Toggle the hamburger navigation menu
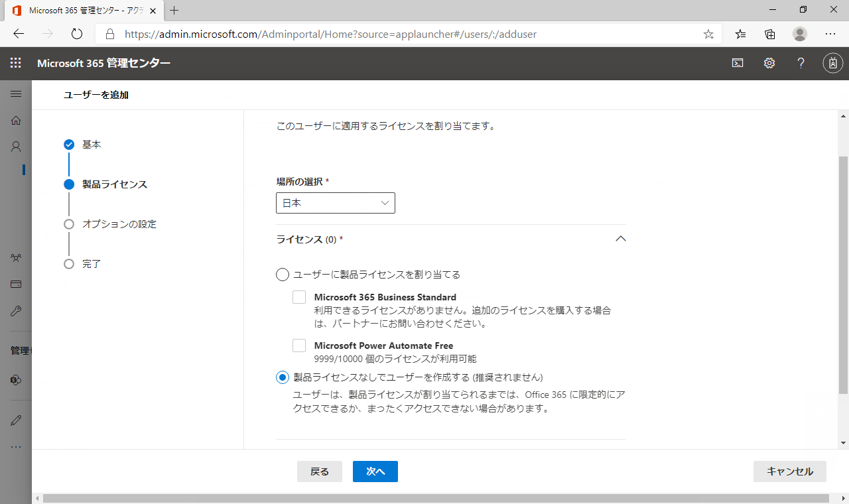The image size is (849, 504). pyautogui.click(x=16, y=94)
